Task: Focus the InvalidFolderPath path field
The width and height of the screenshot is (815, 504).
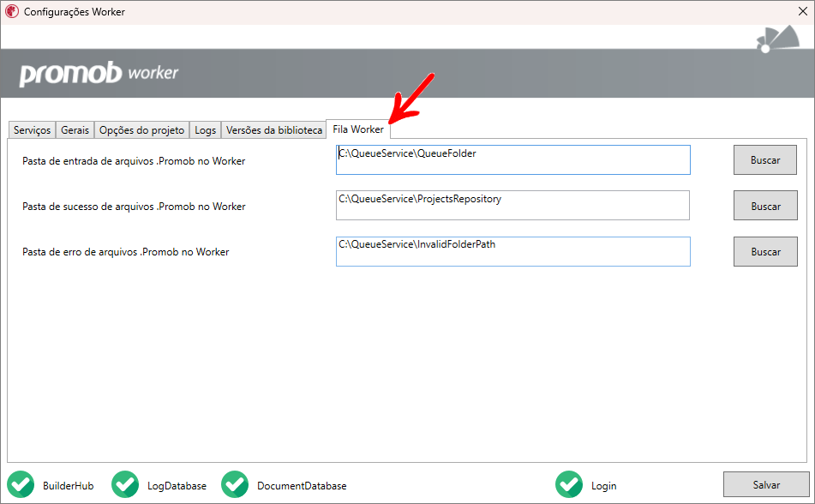Action: coord(513,252)
